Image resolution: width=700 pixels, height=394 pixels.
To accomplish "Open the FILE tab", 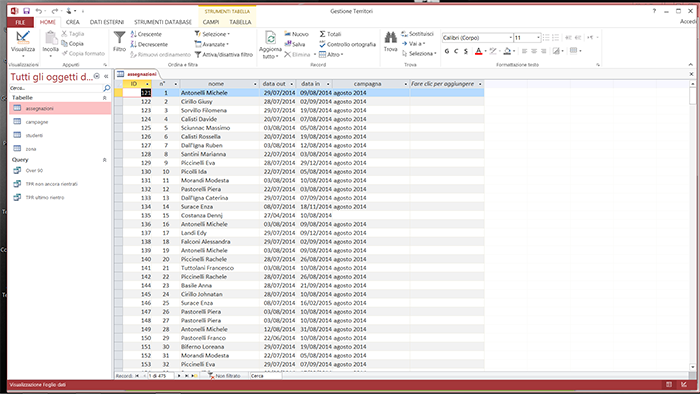I will [x=21, y=22].
